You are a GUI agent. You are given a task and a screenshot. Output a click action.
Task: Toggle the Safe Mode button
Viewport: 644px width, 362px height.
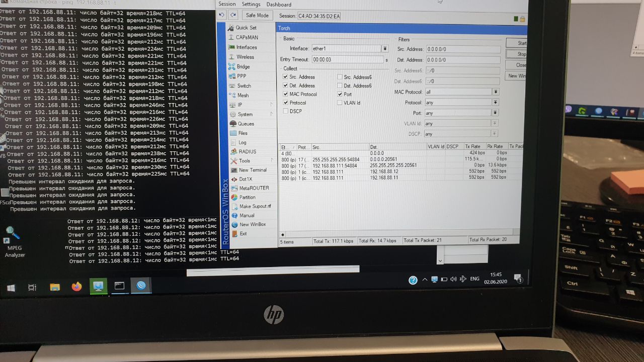pos(257,15)
